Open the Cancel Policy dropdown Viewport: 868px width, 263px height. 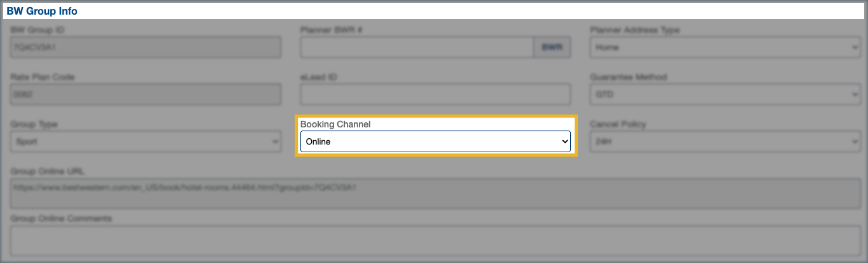click(x=724, y=141)
